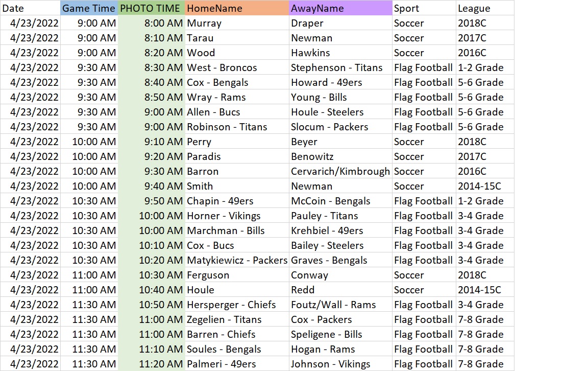Click the "Foutz/Wall - Rams" cell
588x371 pixels.
pyautogui.click(x=340, y=305)
